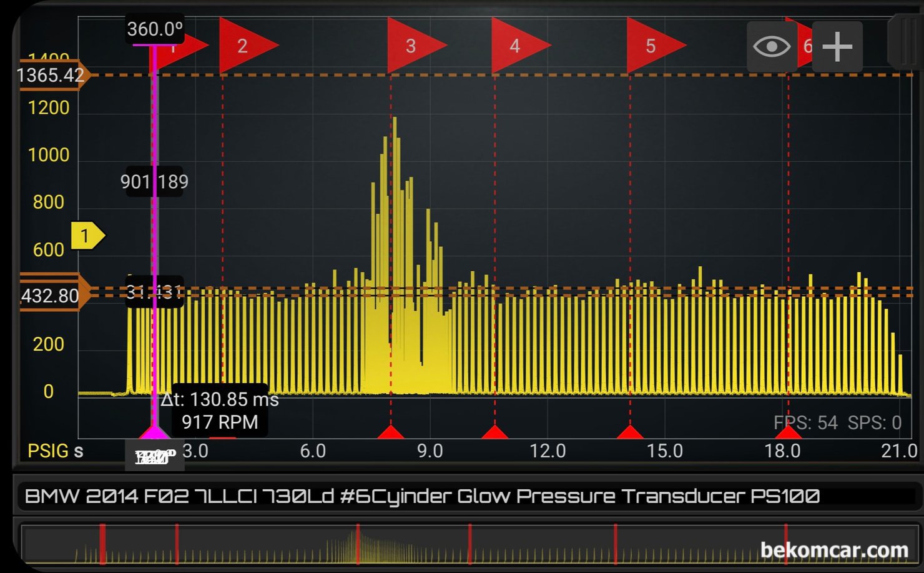Click the PSIG unit label
The height and width of the screenshot is (573, 924).
tap(49, 451)
